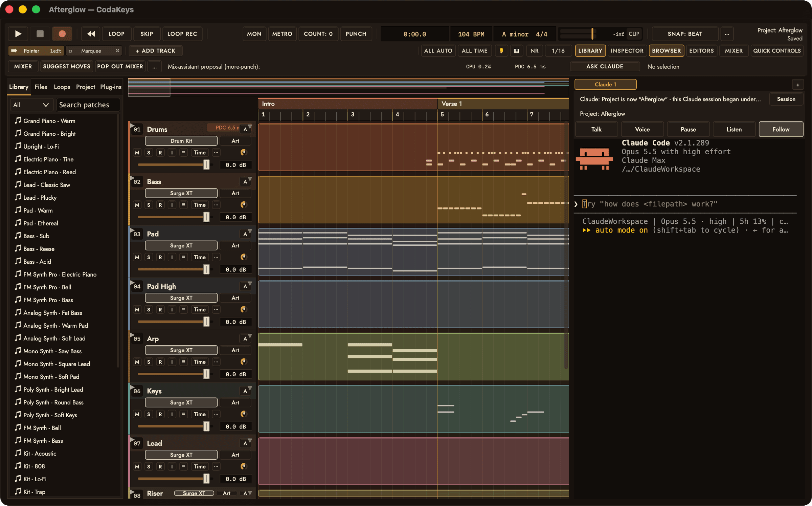Enable LOOP mode in the transport

pos(116,34)
